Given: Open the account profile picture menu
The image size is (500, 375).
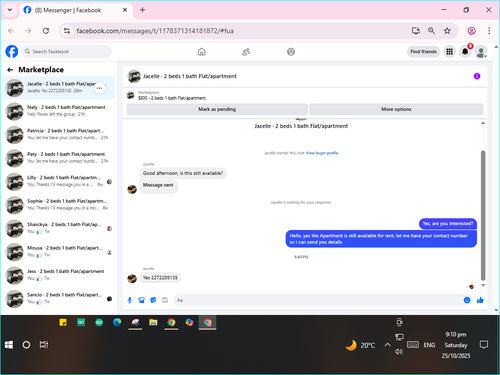Looking at the screenshot, I should click(481, 52).
